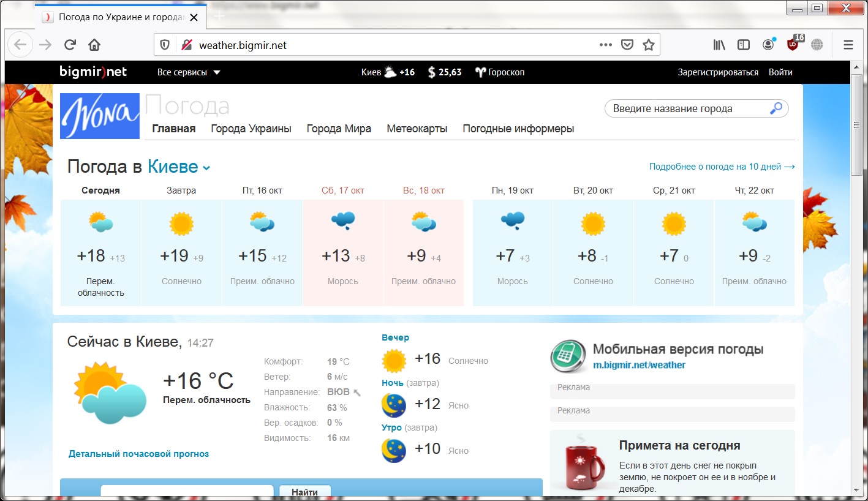
Task: Click the magnifier search icon in city field
Action: (776, 109)
